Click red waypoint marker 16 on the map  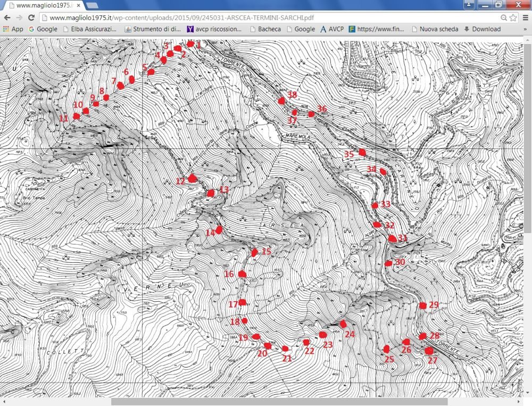coord(242,274)
